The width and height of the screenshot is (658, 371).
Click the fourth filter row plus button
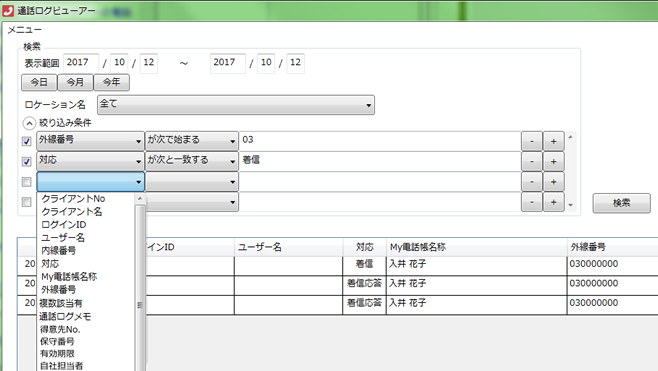[554, 202]
